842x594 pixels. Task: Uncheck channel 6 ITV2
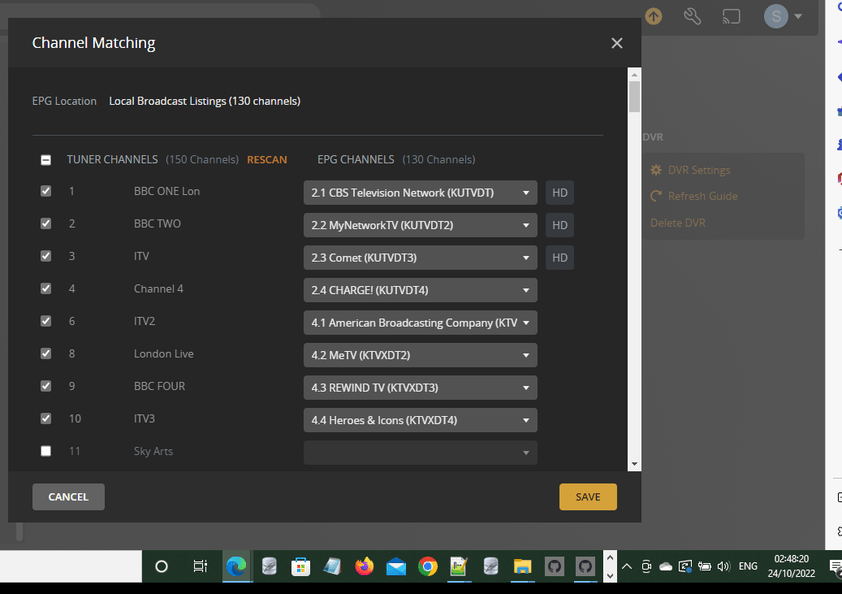pyautogui.click(x=46, y=321)
